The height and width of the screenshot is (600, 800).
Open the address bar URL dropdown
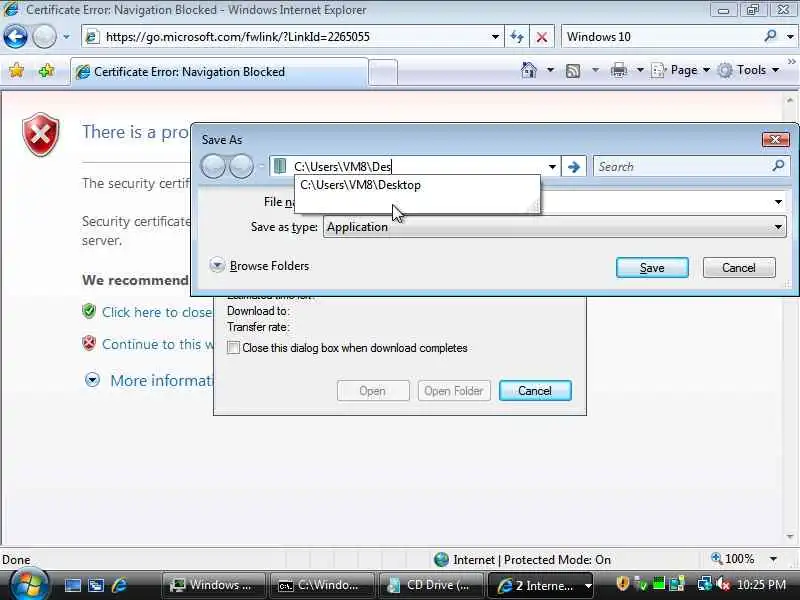point(495,37)
